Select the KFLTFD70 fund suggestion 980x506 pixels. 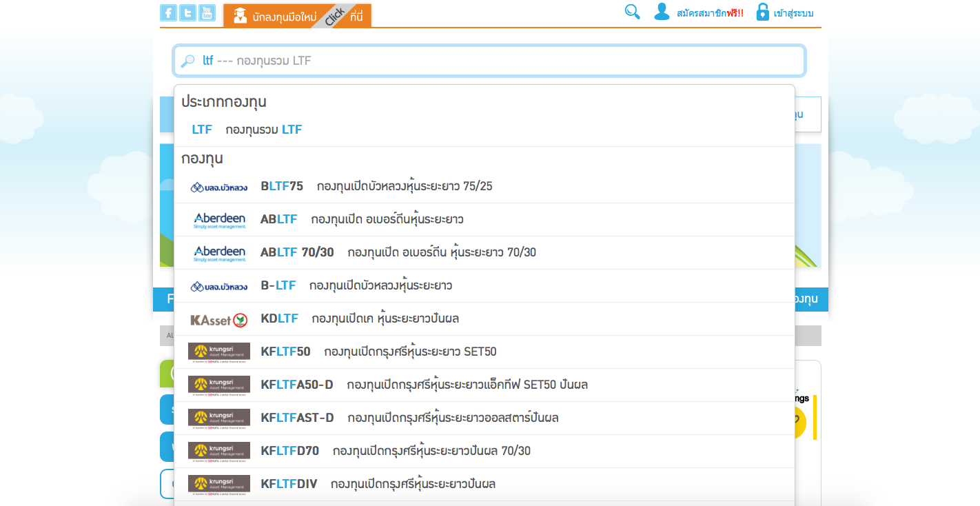click(484, 451)
